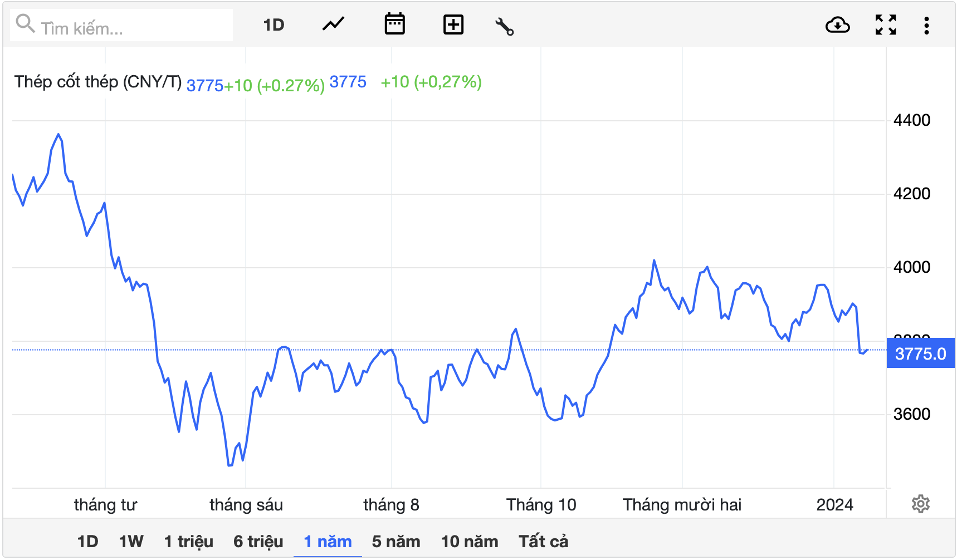
Task: Open the line chart type selector
Action: pyautogui.click(x=333, y=24)
